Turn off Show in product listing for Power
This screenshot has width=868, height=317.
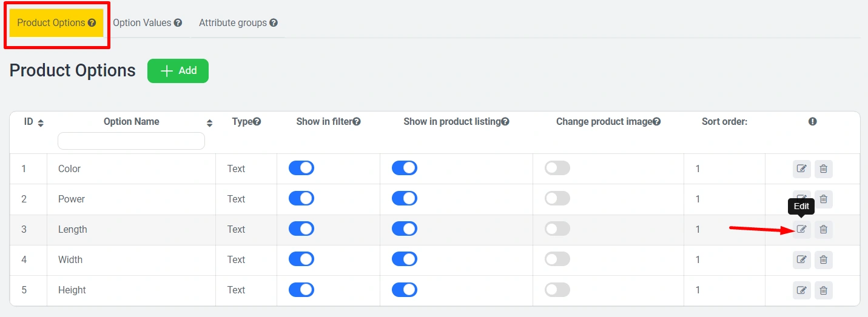click(x=404, y=198)
